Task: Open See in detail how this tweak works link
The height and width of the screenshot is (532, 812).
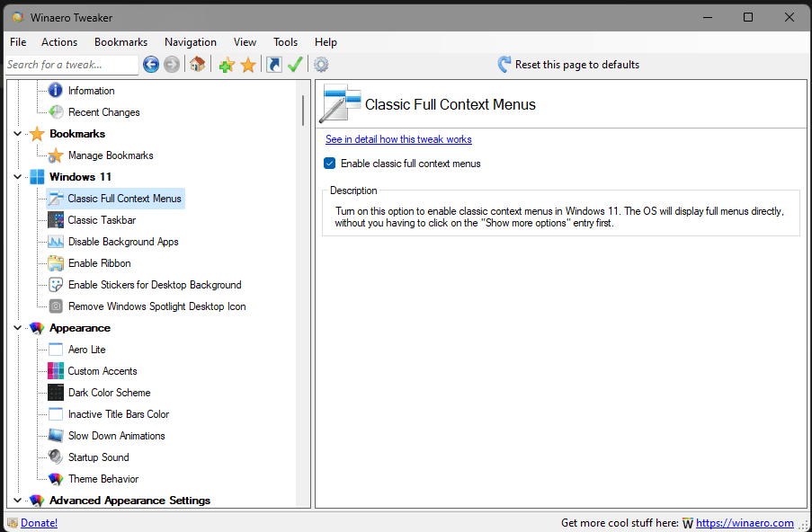Action: click(398, 139)
